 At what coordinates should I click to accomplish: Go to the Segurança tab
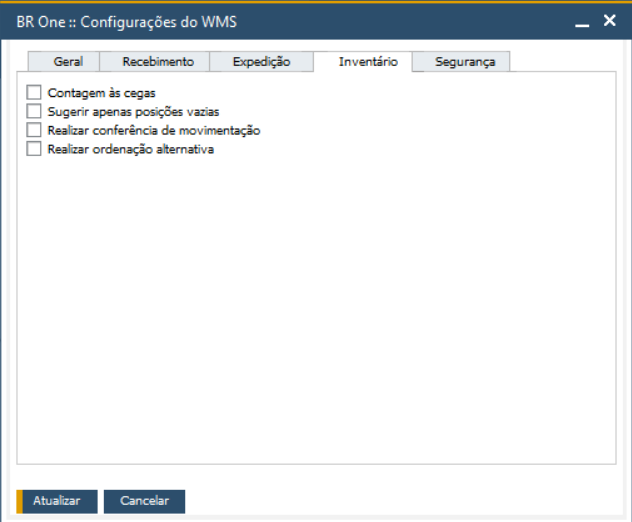[465, 62]
